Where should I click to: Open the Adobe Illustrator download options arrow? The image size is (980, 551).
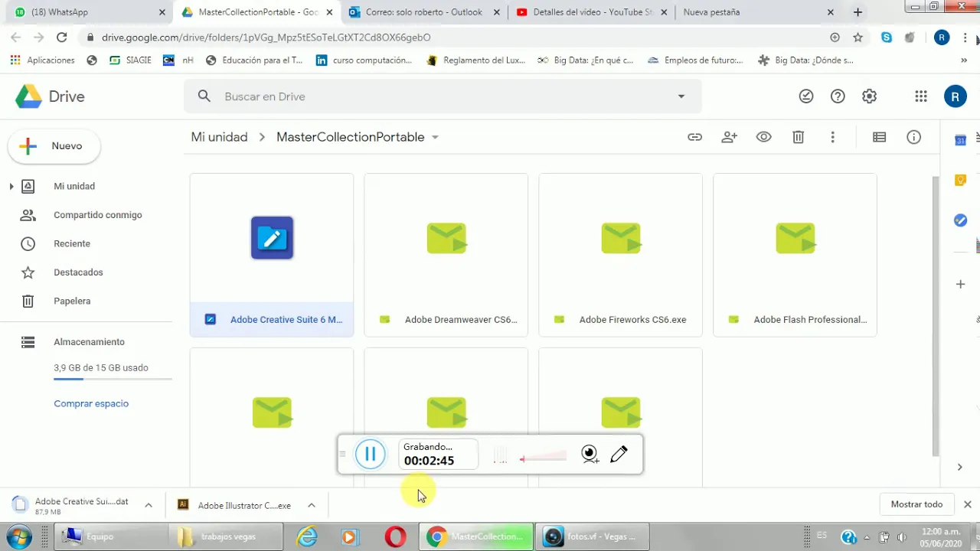tap(312, 505)
